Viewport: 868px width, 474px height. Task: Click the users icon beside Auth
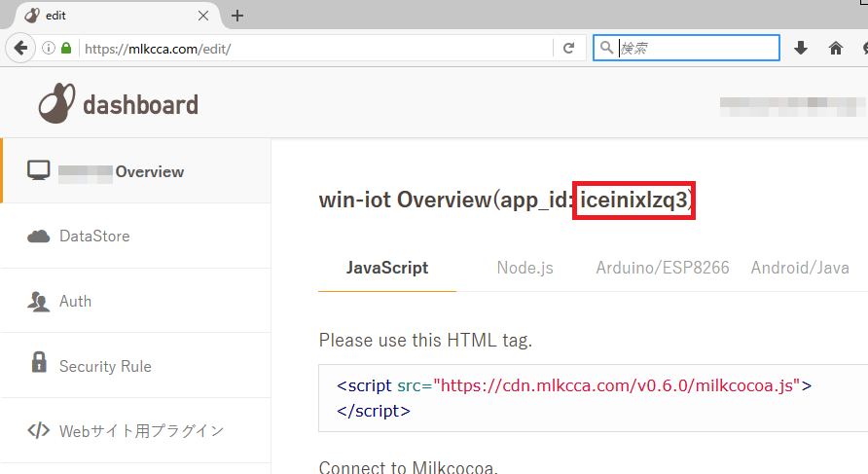click(x=38, y=301)
